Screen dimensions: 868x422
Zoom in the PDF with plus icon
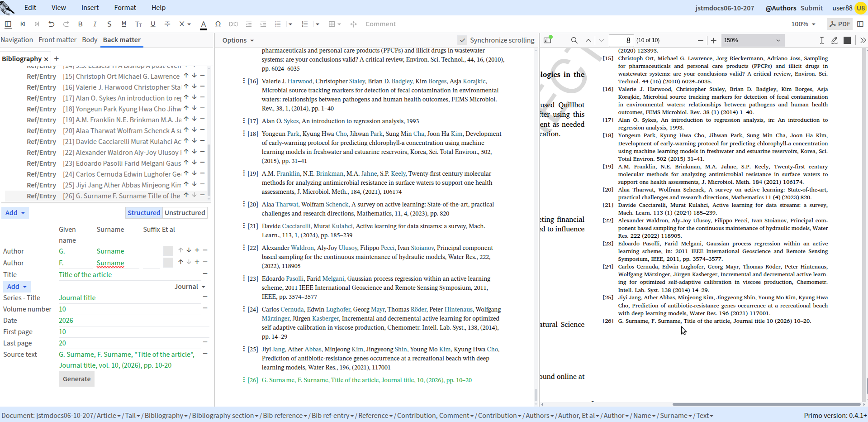(x=713, y=40)
